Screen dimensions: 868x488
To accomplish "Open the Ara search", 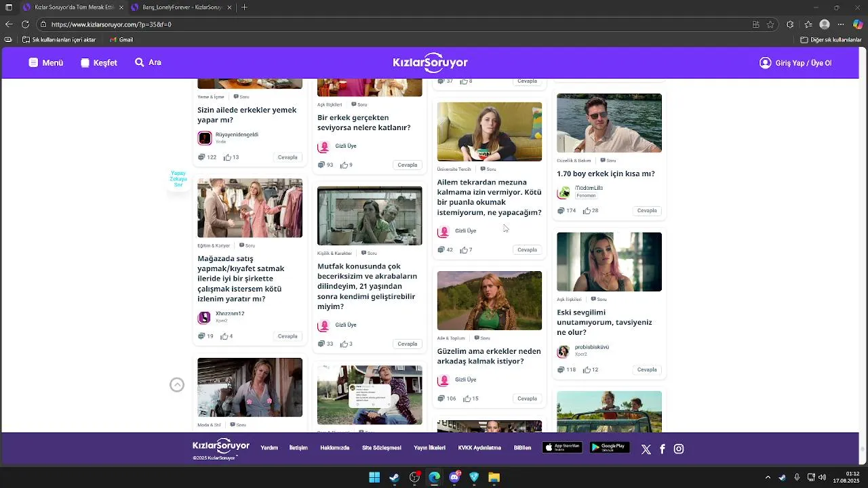I will (148, 62).
